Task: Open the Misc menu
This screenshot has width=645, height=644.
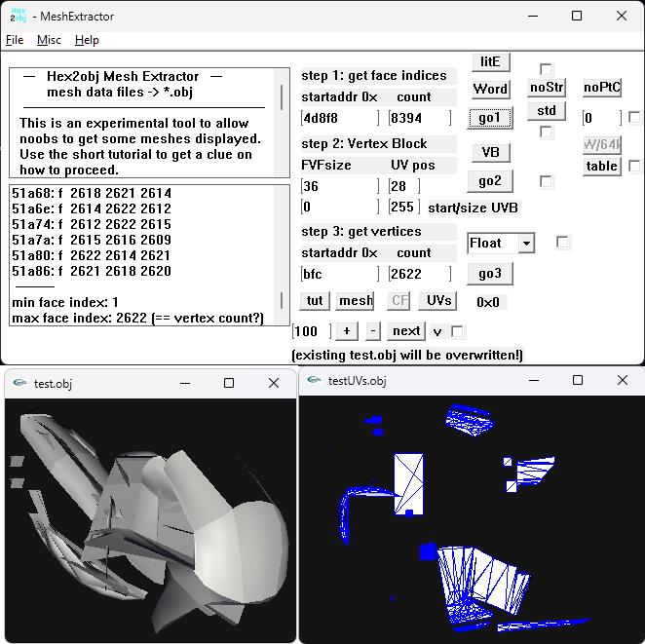Action: click(x=49, y=40)
